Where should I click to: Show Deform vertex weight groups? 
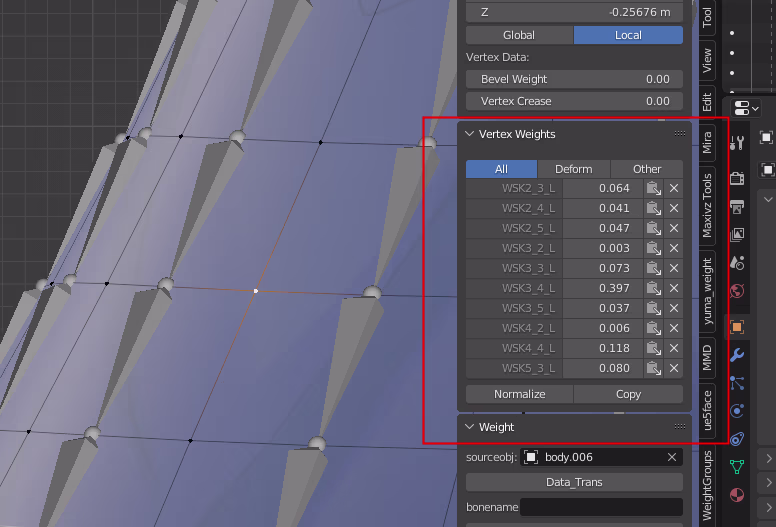[x=574, y=169]
